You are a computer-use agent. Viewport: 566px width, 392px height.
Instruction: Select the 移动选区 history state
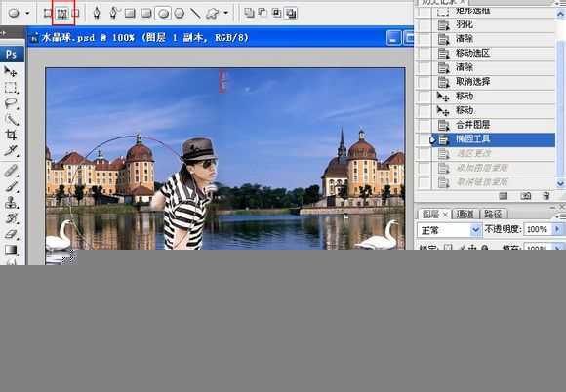tap(494, 54)
